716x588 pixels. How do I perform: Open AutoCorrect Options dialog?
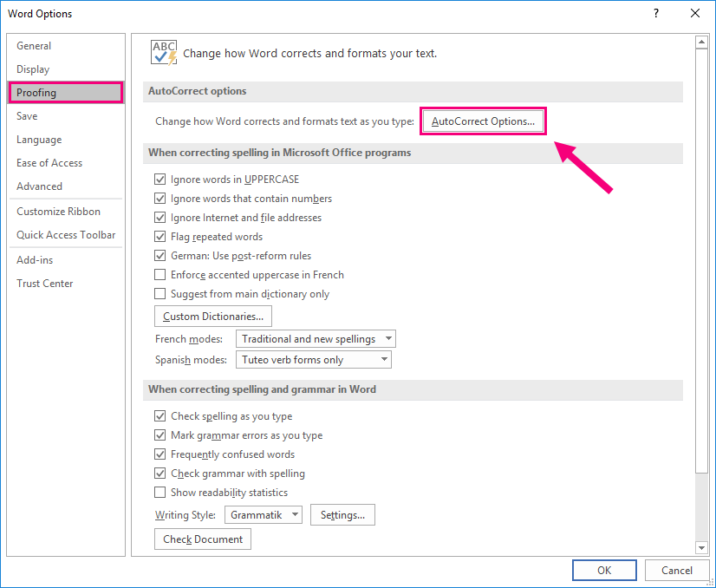click(483, 121)
